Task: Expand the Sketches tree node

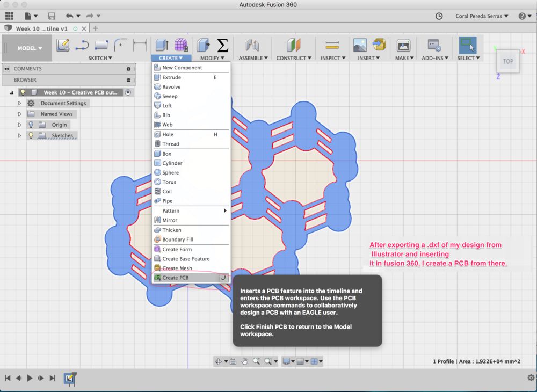Action: click(x=19, y=135)
